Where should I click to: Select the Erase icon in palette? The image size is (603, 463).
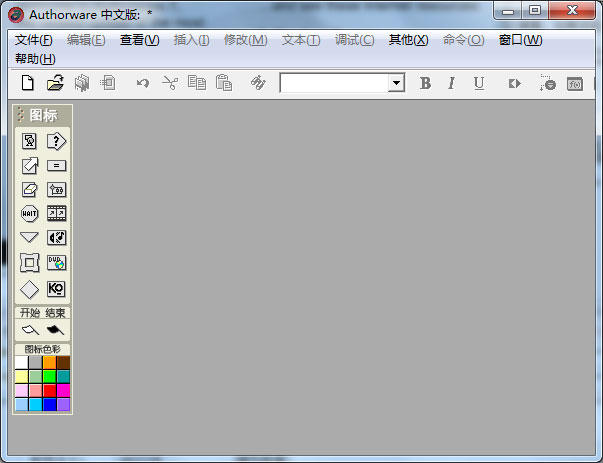click(29, 190)
